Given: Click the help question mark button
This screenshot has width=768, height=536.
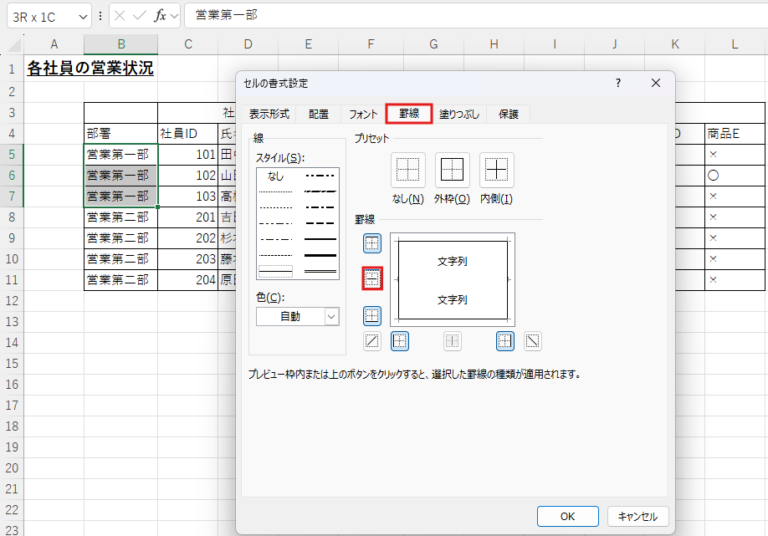Looking at the screenshot, I should pos(618,83).
